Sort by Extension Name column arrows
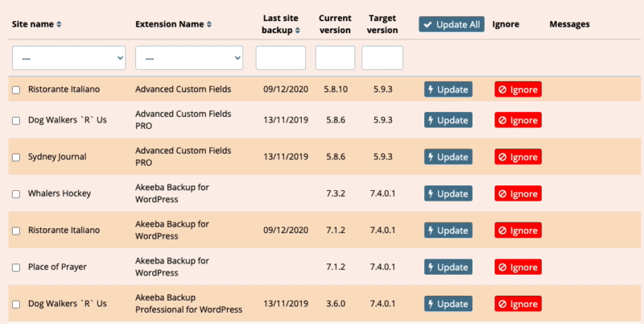Viewport: 644px width, 324px height. (x=209, y=25)
